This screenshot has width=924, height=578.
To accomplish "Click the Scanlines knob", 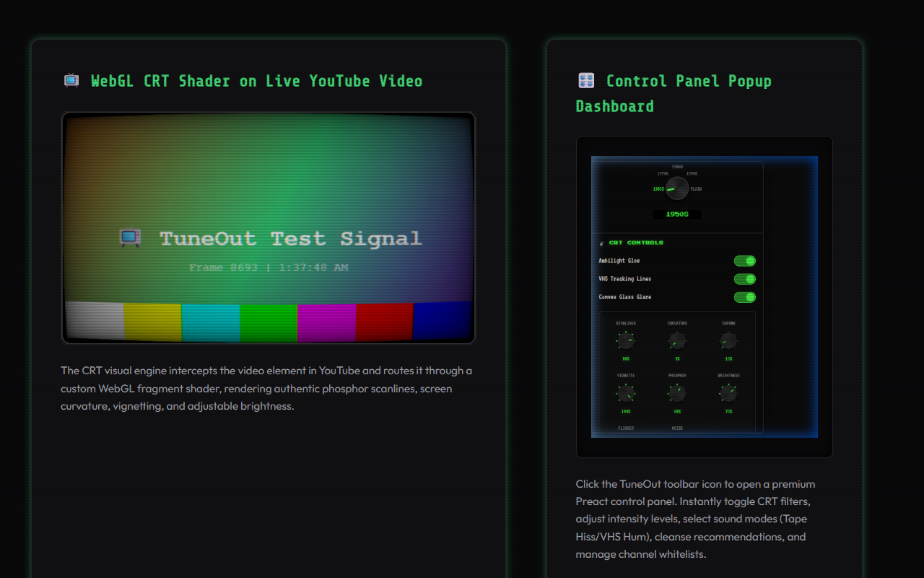I will [626, 341].
